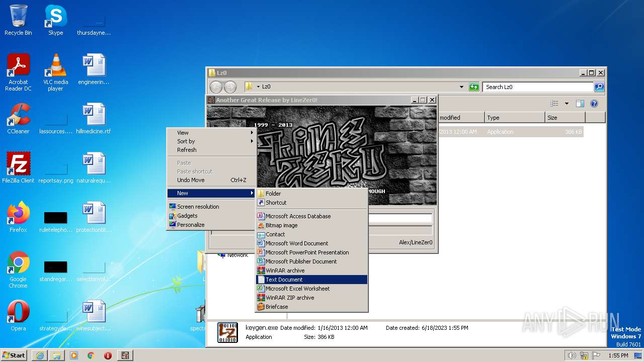Sort by the Type column header
Viewport: 644px width, 362px height.
pyautogui.click(x=515, y=118)
